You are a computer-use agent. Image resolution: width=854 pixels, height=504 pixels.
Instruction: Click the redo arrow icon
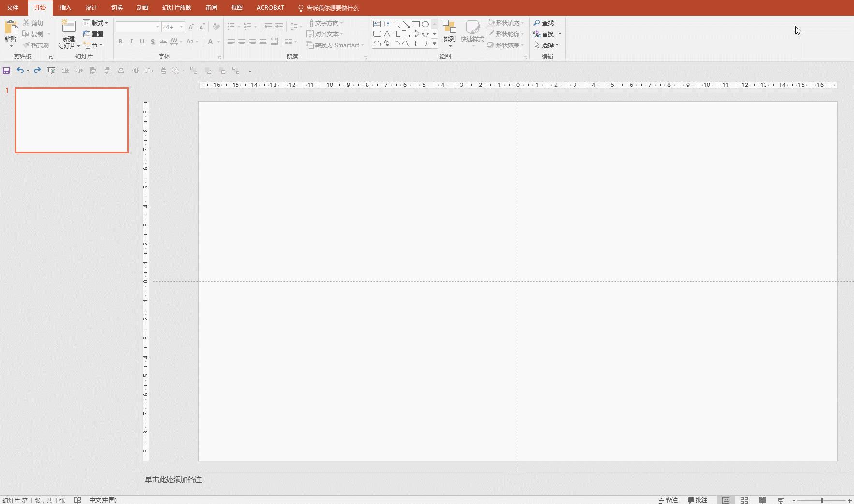tap(37, 71)
